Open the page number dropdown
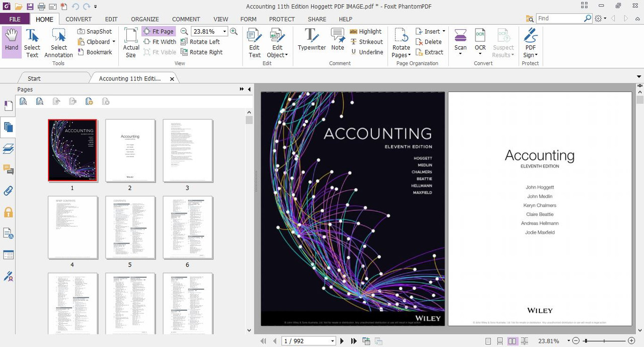 (x=333, y=341)
